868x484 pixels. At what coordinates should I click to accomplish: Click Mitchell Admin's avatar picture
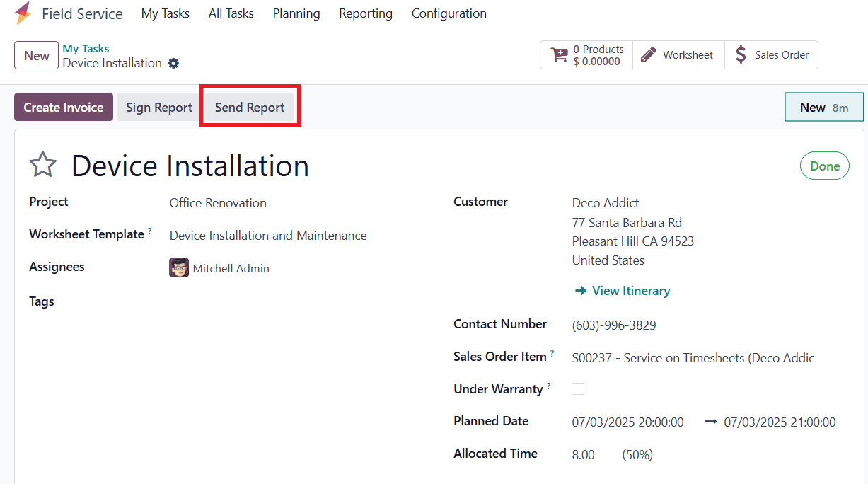click(179, 268)
